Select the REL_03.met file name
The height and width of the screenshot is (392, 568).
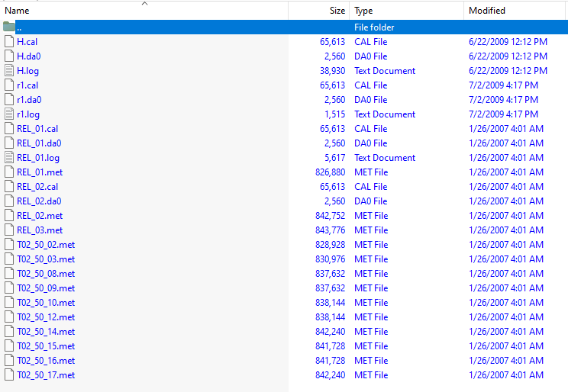coord(40,230)
